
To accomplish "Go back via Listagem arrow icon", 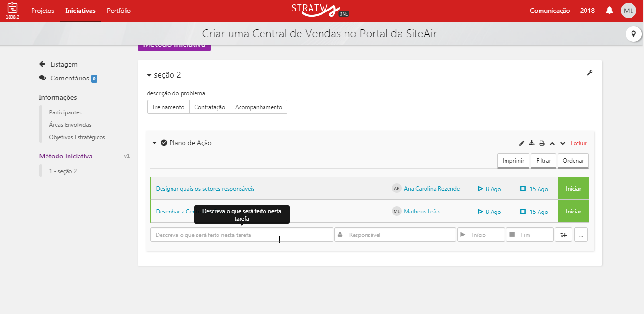I will point(42,64).
